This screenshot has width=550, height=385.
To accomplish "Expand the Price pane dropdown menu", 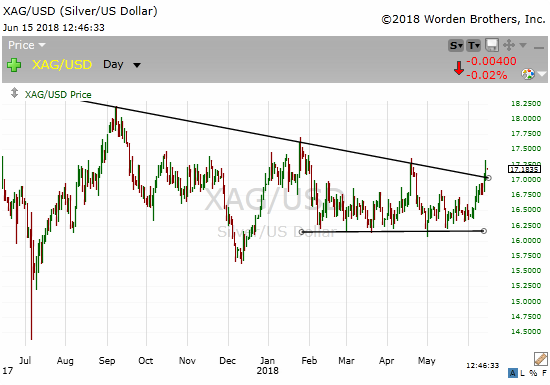I will [x=27, y=45].
